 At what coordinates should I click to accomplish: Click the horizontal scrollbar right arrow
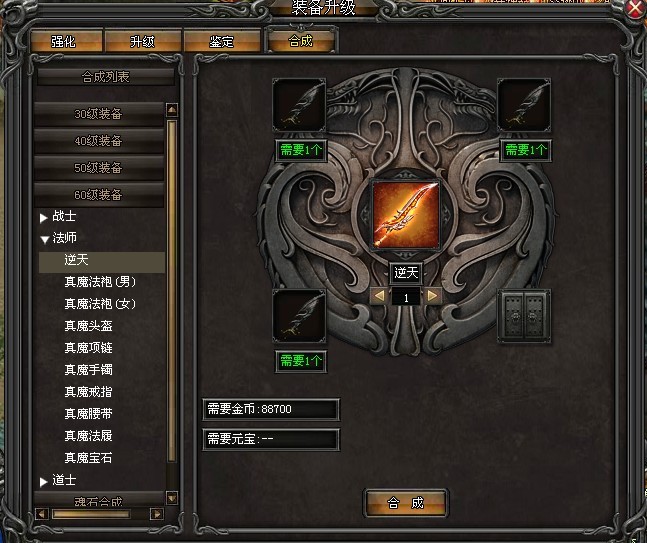pyautogui.click(x=156, y=514)
